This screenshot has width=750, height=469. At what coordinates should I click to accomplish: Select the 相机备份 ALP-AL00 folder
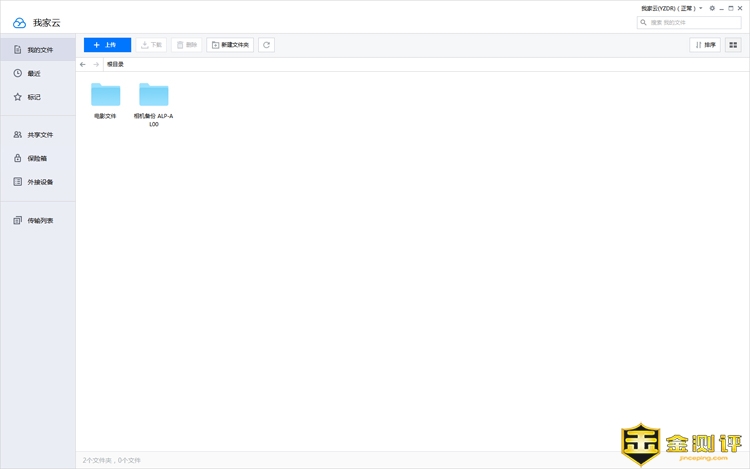tap(153, 95)
